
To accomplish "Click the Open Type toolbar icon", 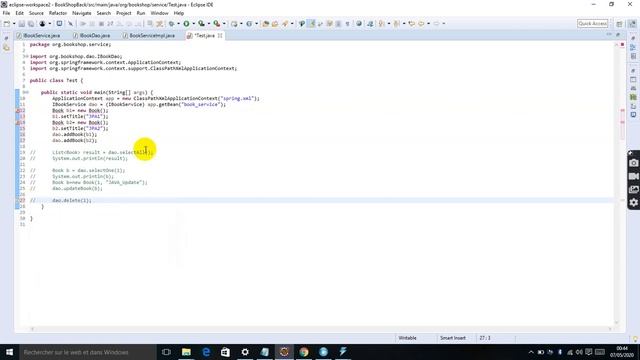I will [265, 24].
